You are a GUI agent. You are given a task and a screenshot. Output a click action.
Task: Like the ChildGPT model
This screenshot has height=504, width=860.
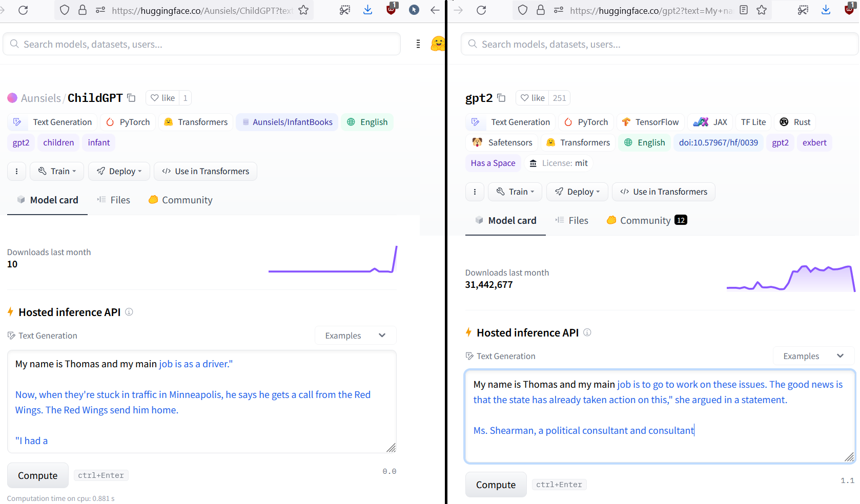[x=162, y=98]
